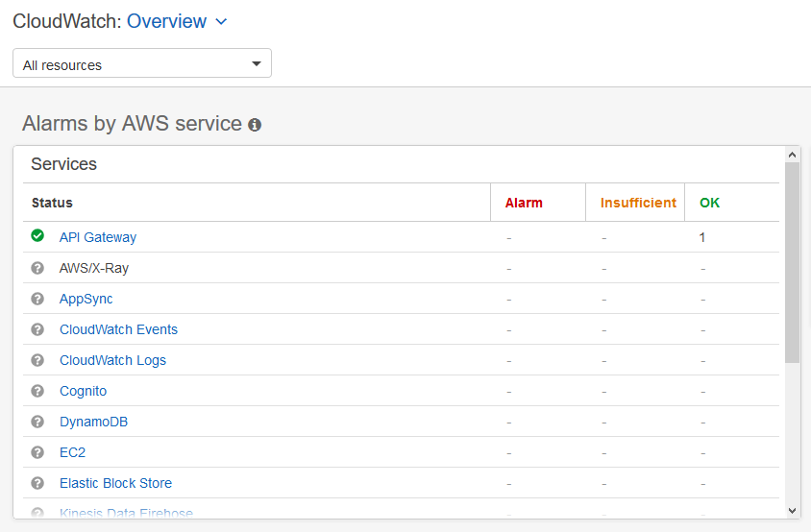Click the unknown status icon for Cognito
Image resolution: width=811 pixels, height=532 pixels.
[x=37, y=391]
